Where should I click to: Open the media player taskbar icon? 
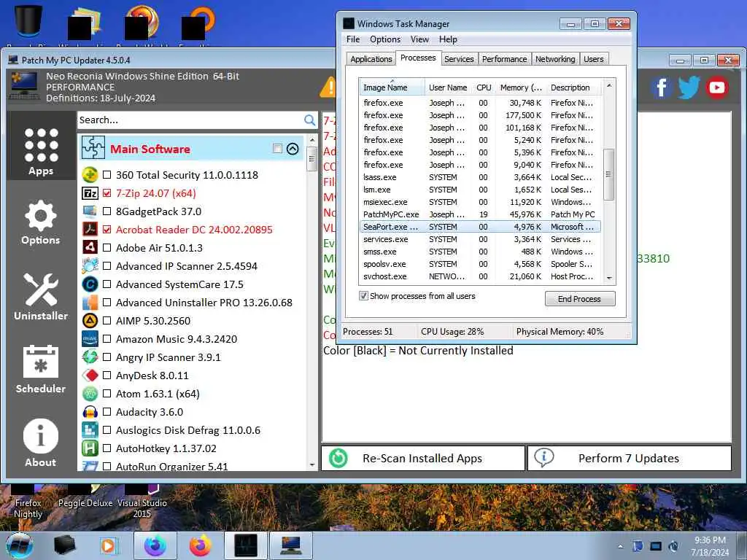pos(109,545)
